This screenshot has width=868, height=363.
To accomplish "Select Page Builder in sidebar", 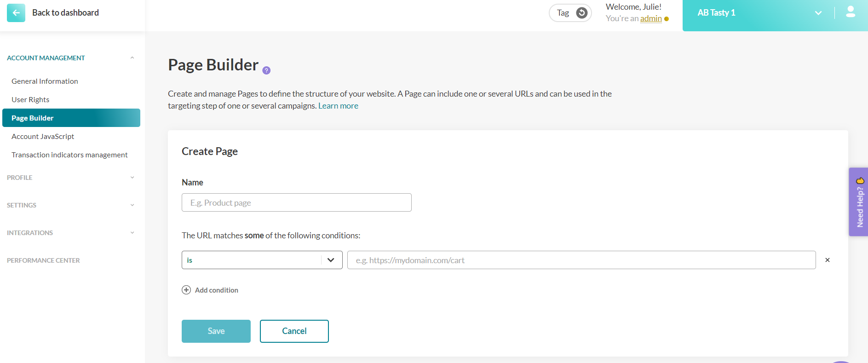I will [71, 118].
